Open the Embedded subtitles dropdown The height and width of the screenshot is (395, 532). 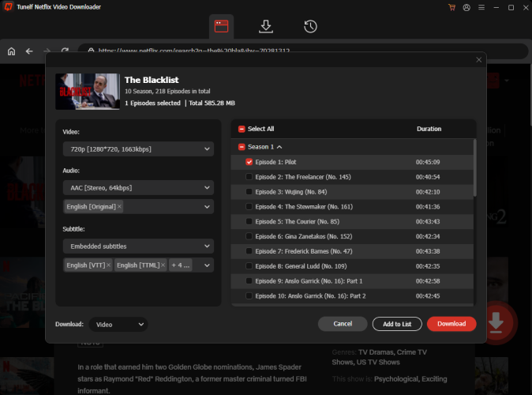138,246
